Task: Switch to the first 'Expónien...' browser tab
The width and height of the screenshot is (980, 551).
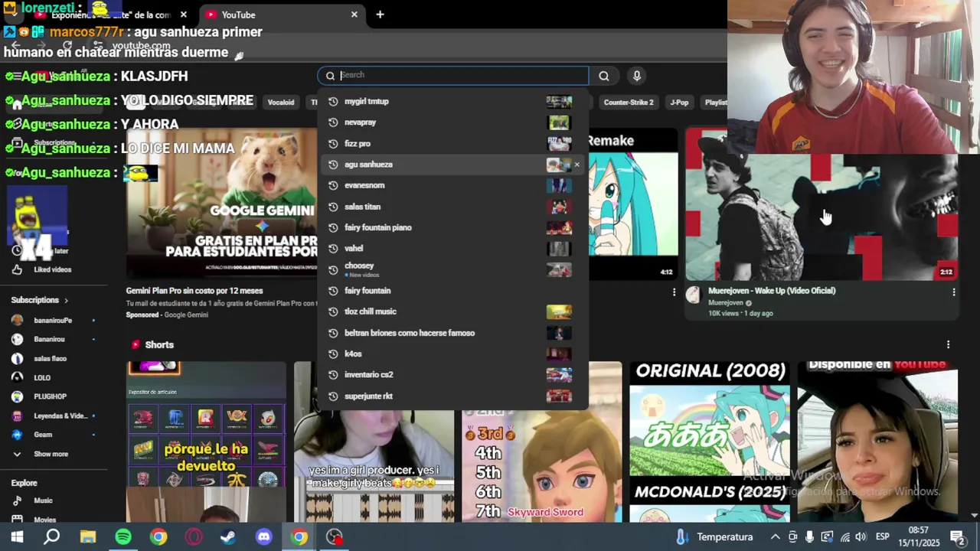Action: click(x=112, y=15)
